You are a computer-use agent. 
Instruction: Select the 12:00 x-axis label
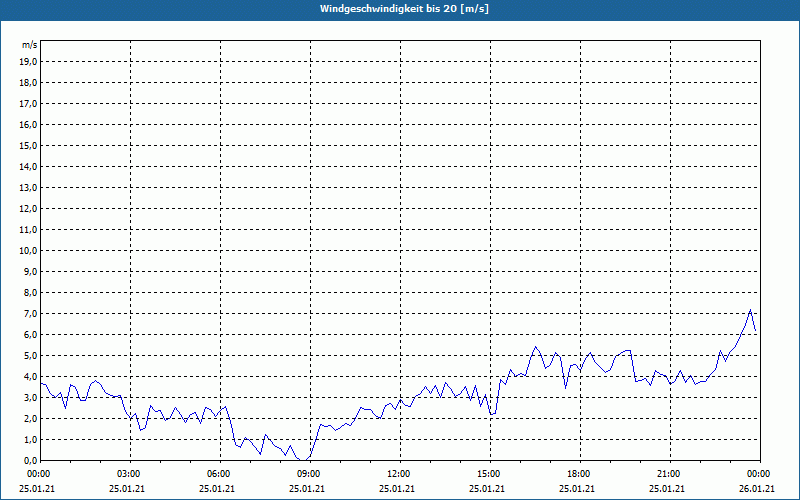pos(401,474)
